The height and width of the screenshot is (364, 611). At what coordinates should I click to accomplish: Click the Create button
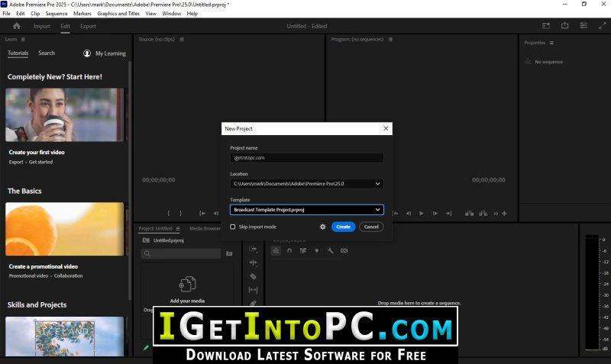[343, 227]
